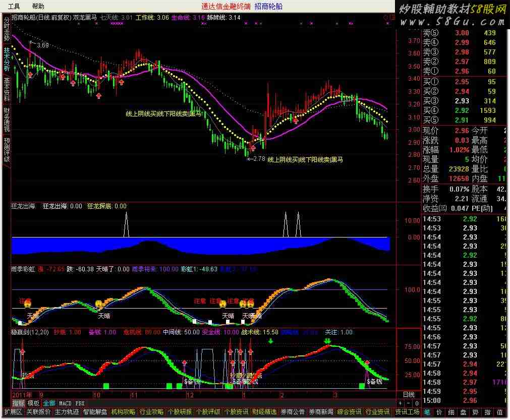Open the 财务透视 side tab

(7, 119)
